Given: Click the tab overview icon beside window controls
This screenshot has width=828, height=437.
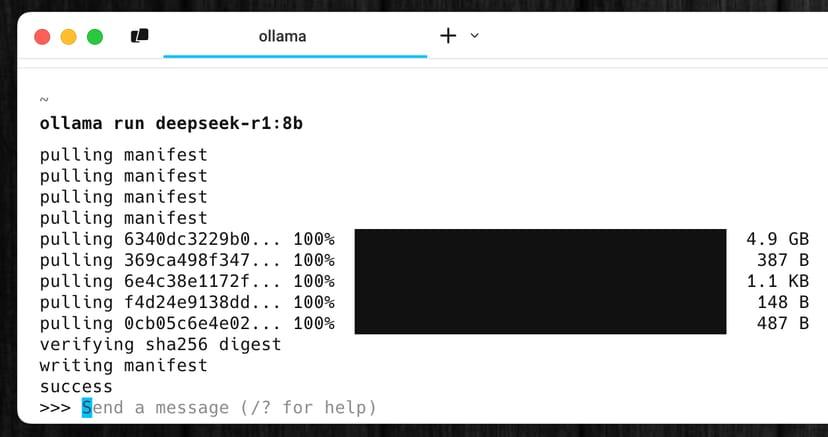Looking at the screenshot, I should tap(139, 36).
